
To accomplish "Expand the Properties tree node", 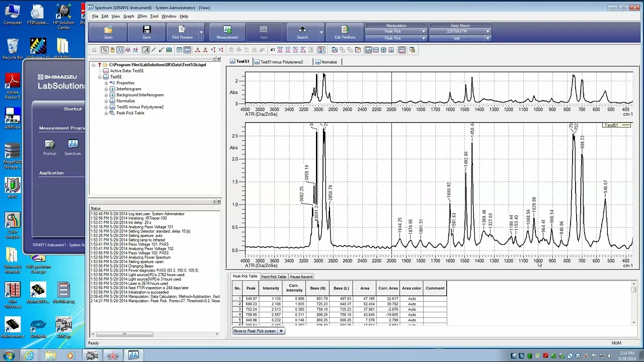I will click(x=106, y=83).
